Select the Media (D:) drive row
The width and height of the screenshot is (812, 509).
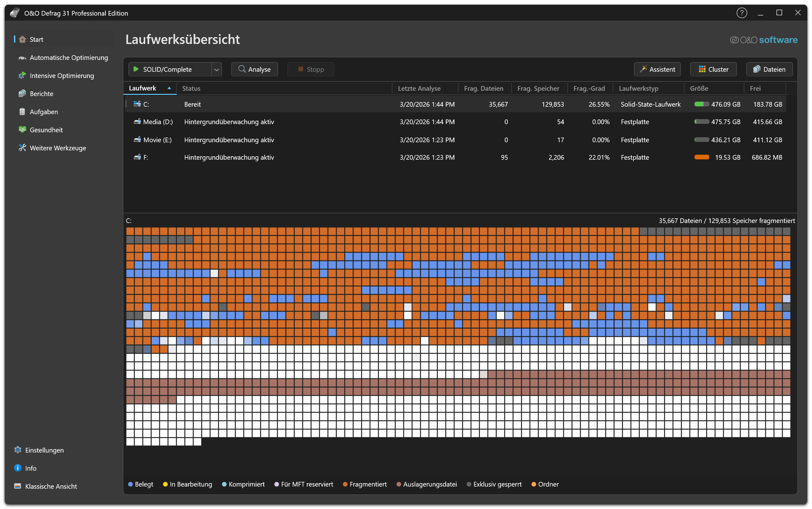point(158,122)
